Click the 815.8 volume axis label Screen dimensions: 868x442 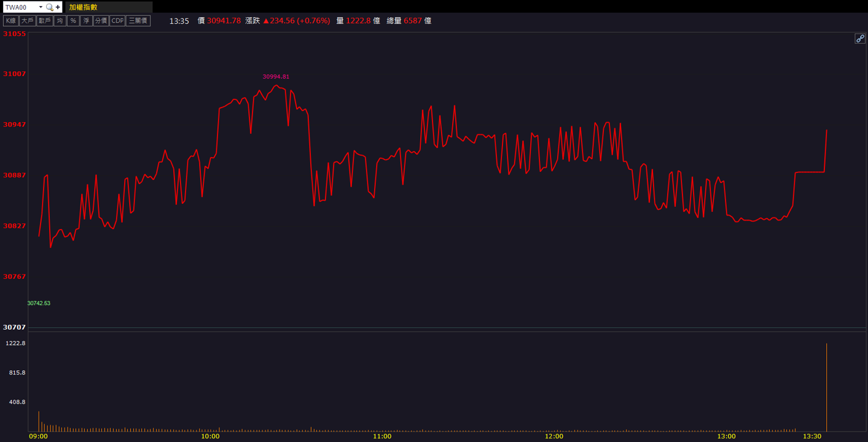[x=17, y=373]
